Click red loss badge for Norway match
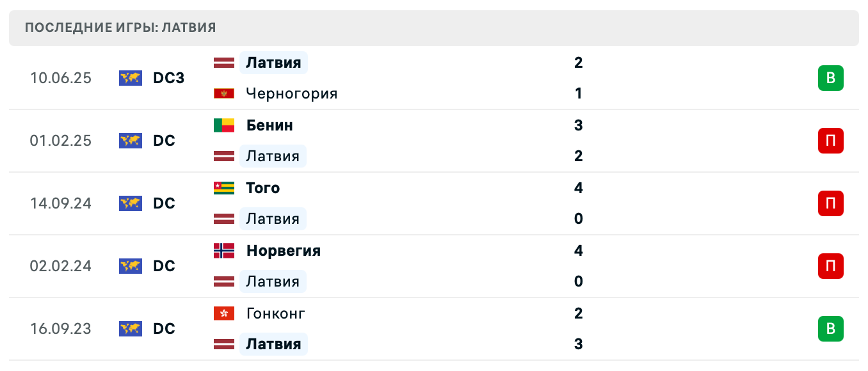Screen dimensions: 868x371 pyautogui.click(x=830, y=266)
